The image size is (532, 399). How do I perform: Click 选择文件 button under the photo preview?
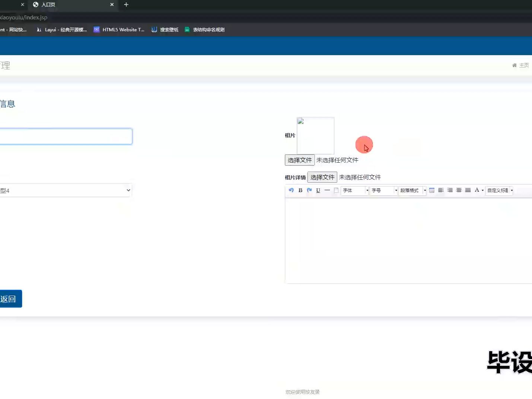coord(300,160)
